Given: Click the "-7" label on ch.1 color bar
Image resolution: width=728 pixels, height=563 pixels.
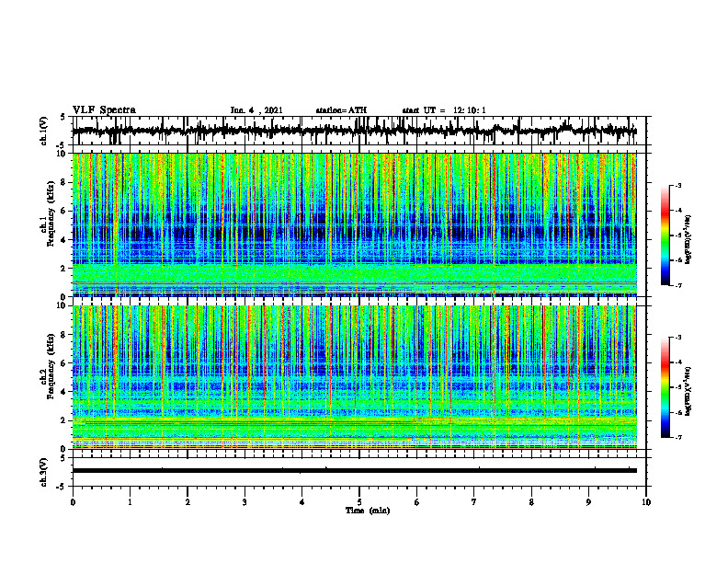Looking at the screenshot, I should [x=678, y=285].
